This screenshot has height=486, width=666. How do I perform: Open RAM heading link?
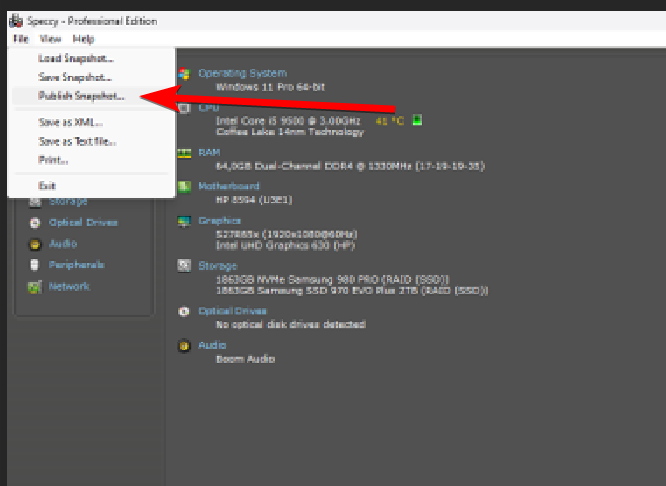click(x=209, y=153)
